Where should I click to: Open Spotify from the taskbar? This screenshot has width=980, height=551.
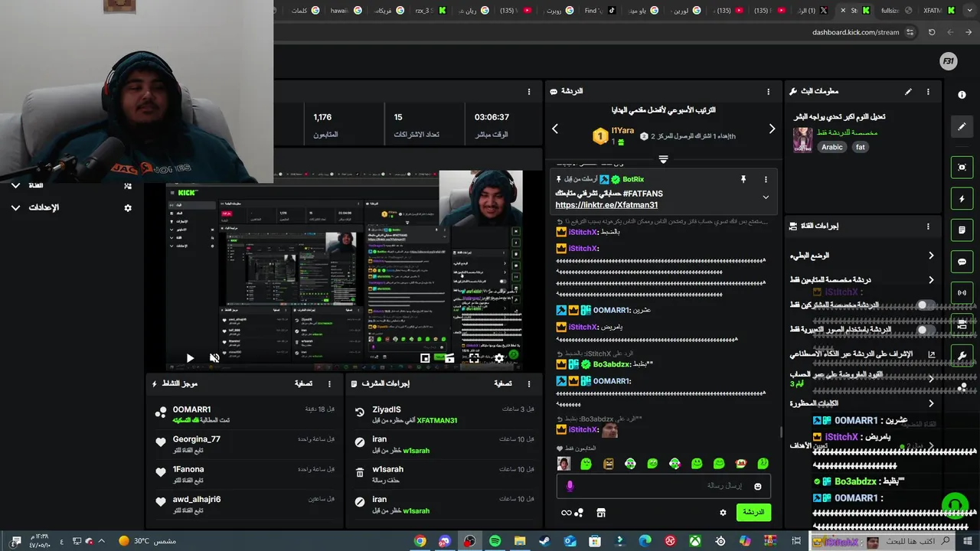tap(495, 541)
